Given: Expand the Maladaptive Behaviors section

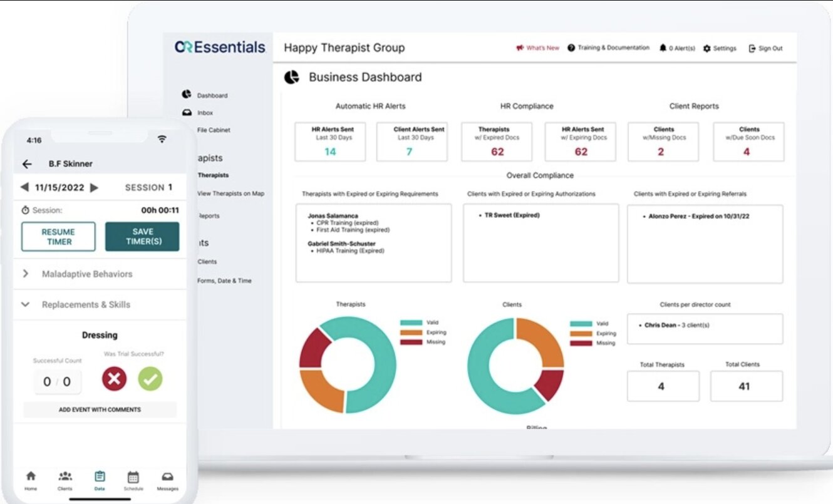Looking at the screenshot, I should click(x=26, y=274).
